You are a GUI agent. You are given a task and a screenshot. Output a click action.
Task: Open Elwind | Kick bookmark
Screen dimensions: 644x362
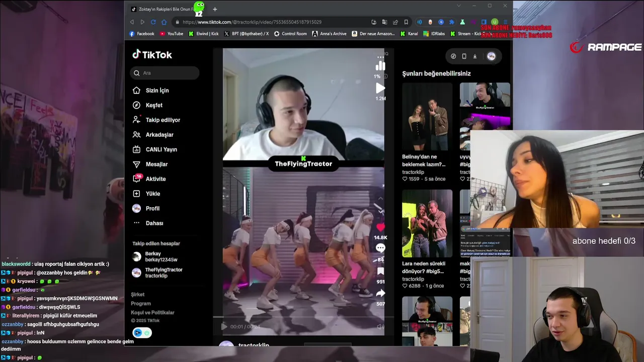tap(204, 34)
